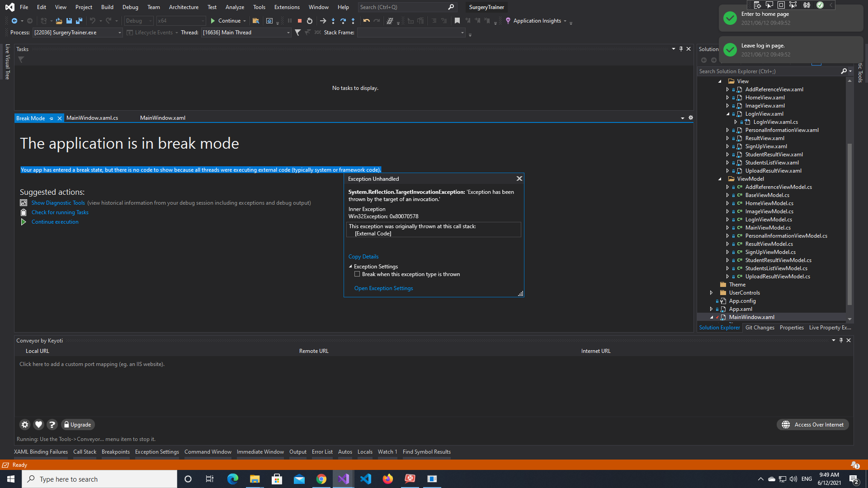Image resolution: width=868 pixels, height=488 pixels.
Task: Toggle the pin on the Tasks panel
Action: [x=681, y=49]
